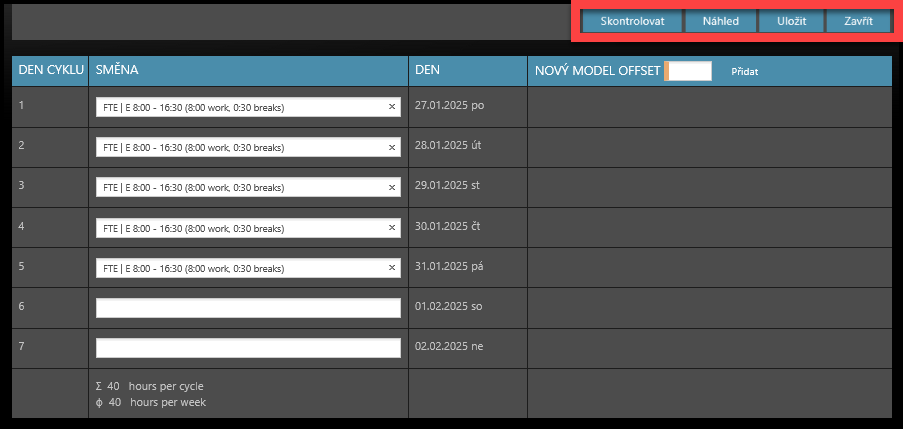903x429 pixels.
Task: Open shift dropdown for day 5
Action: click(x=240, y=268)
